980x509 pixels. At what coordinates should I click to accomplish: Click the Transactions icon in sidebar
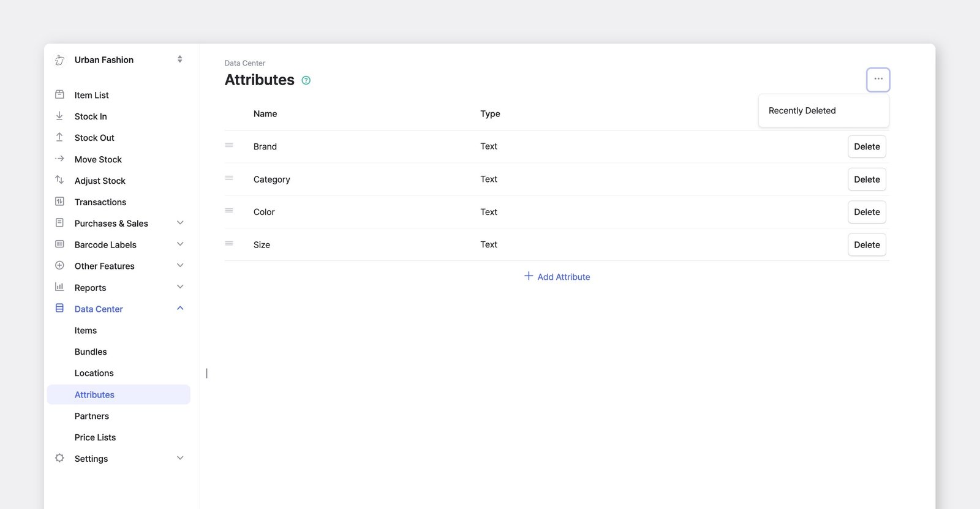point(59,202)
